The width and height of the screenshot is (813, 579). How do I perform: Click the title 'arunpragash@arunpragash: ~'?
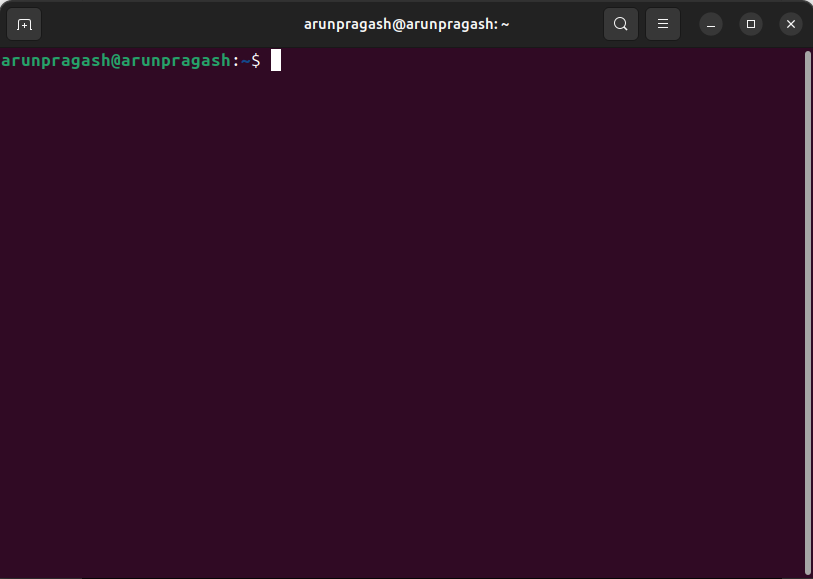(x=406, y=24)
